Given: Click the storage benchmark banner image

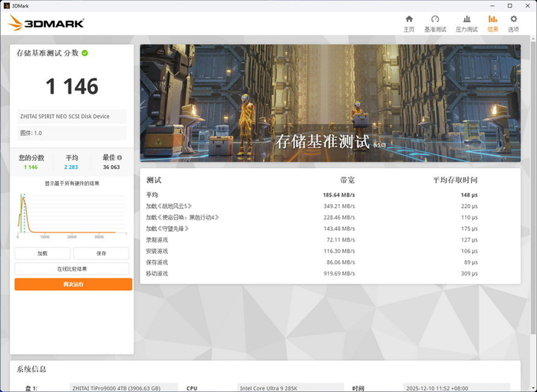Looking at the screenshot, I should click(330, 103).
